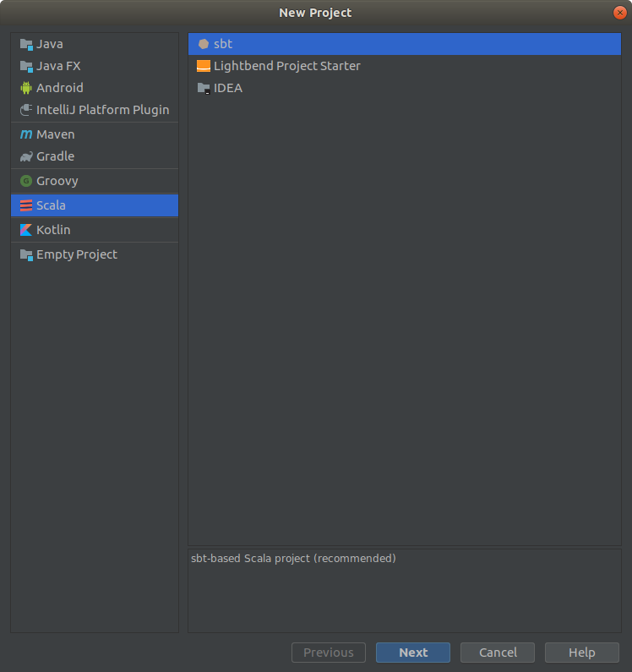Select Java project type label
The width and height of the screenshot is (632, 672).
(x=50, y=44)
